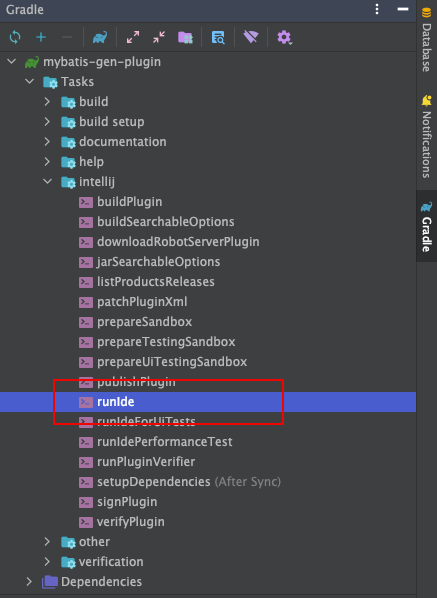Click the task icon beside verifyPlugin
This screenshot has height=598, width=437.
(x=86, y=522)
